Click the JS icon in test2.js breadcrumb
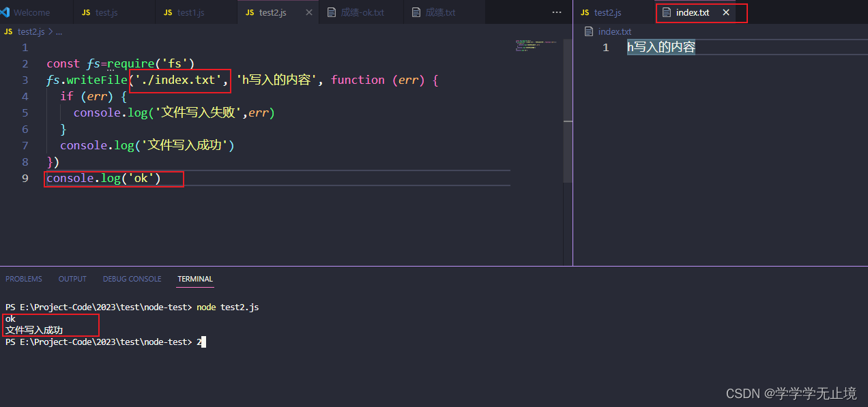This screenshot has height=407, width=868. 8,31
